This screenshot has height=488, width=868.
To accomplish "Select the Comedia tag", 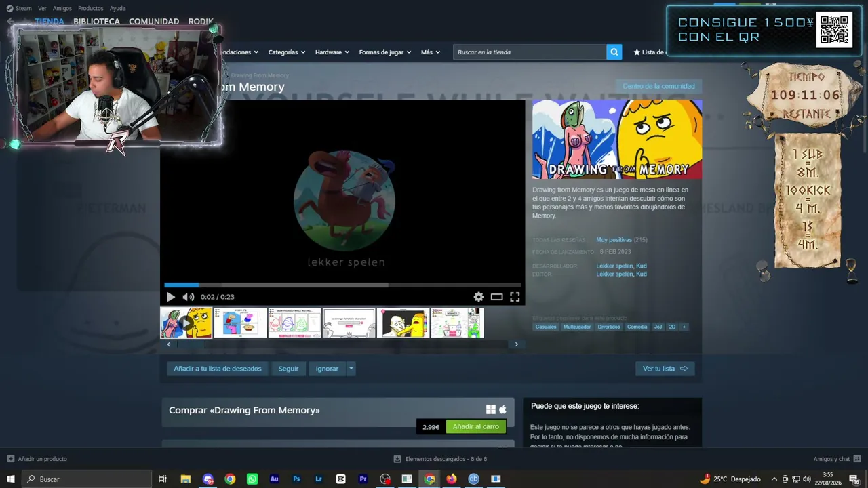I will (x=637, y=327).
